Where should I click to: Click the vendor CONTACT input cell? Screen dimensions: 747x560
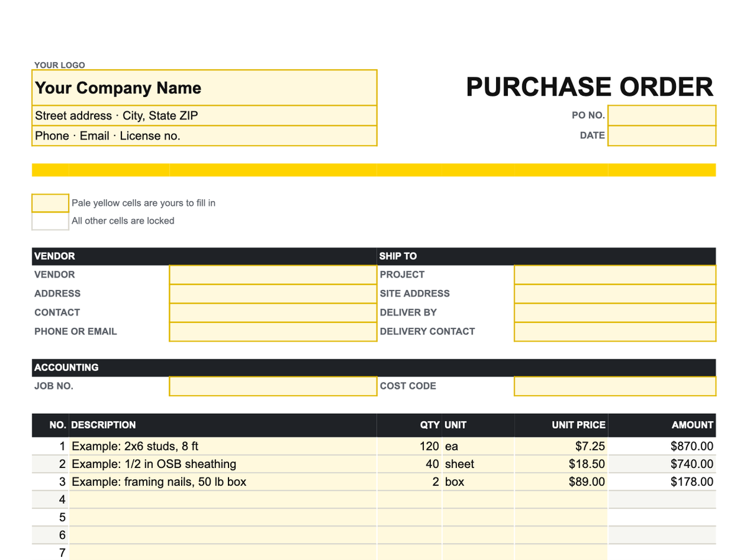tap(273, 312)
